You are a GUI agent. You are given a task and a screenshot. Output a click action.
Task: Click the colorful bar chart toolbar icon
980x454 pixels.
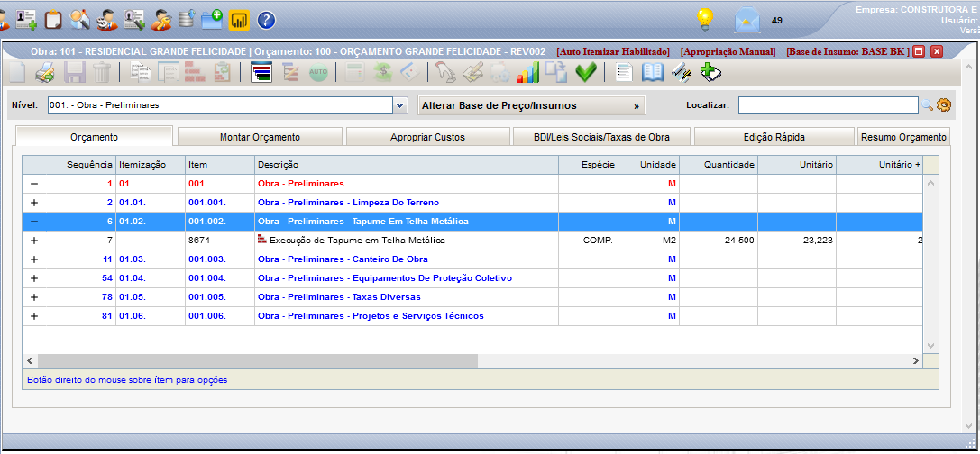pyautogui.click(x=528, y=72)
